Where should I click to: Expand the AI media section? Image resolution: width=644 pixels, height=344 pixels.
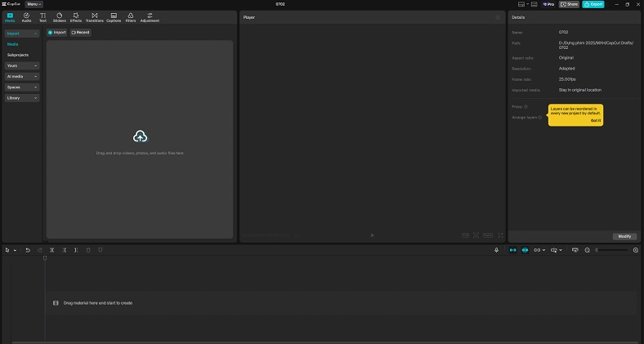tap(21, 76)
